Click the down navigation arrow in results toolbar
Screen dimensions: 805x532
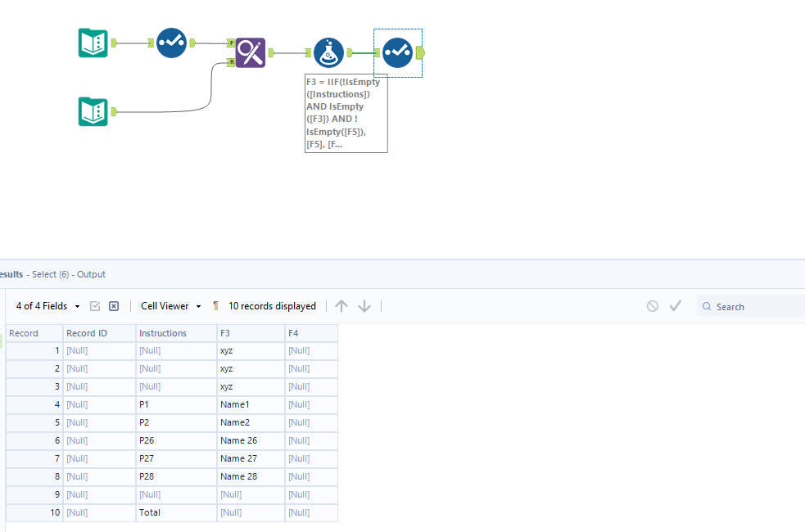pos(364,305)
